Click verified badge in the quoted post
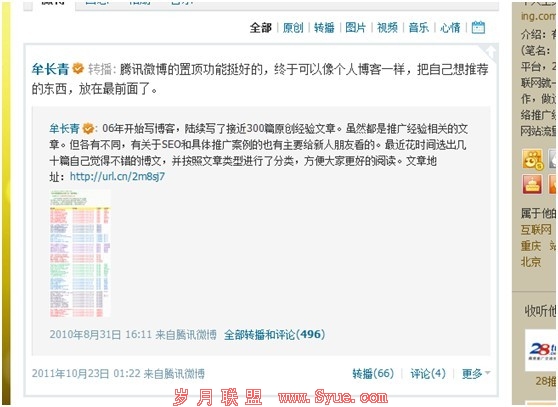This screenshot has height=407, width=558. [x=88, y=128]
